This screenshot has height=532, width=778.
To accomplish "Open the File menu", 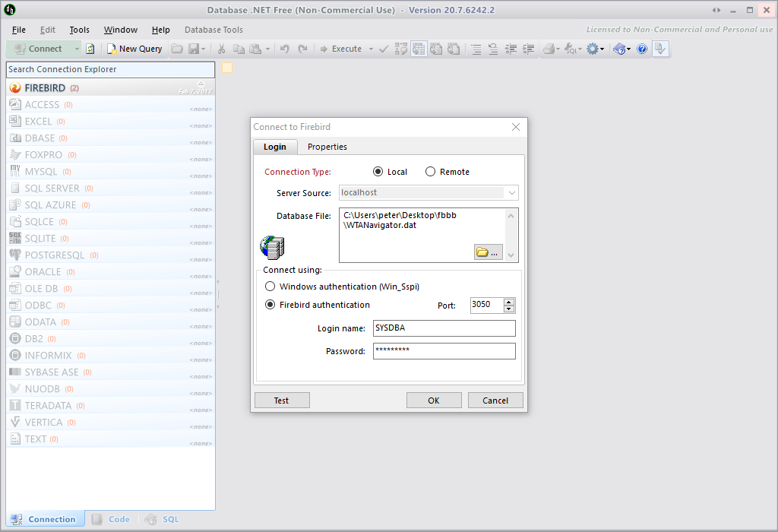I will click(x=19, y=30).
